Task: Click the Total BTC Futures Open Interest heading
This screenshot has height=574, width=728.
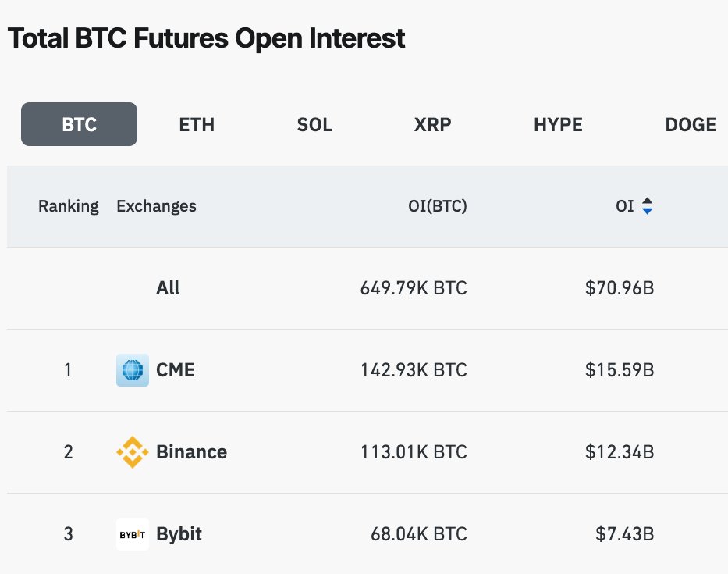Action: (206, 38)
